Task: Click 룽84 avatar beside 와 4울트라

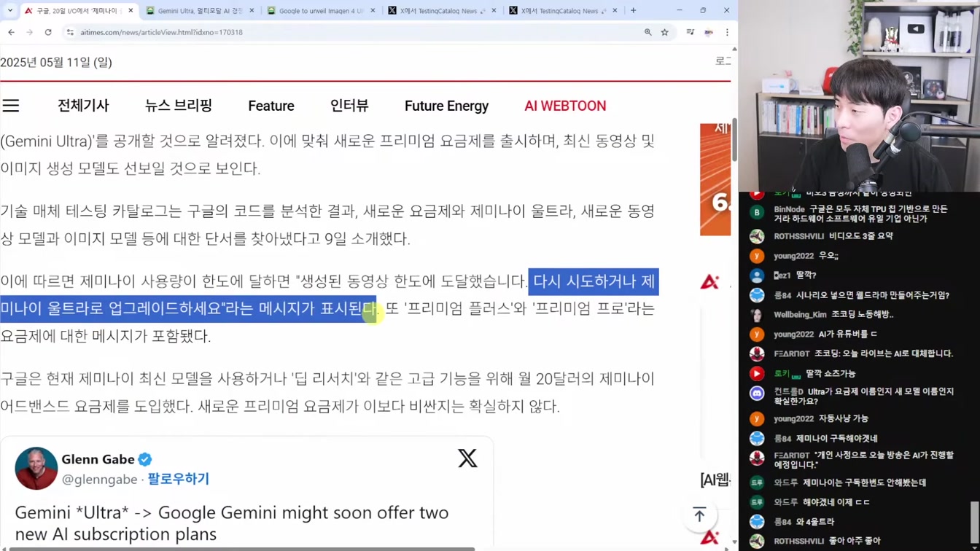Action: (x=757, y=522)
